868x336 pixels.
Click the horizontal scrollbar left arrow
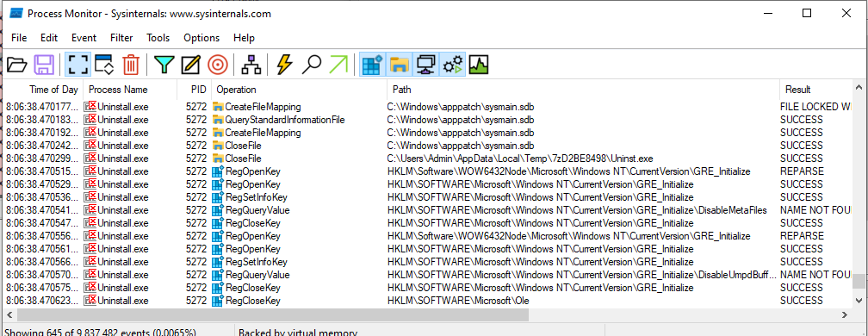(9, 315)
